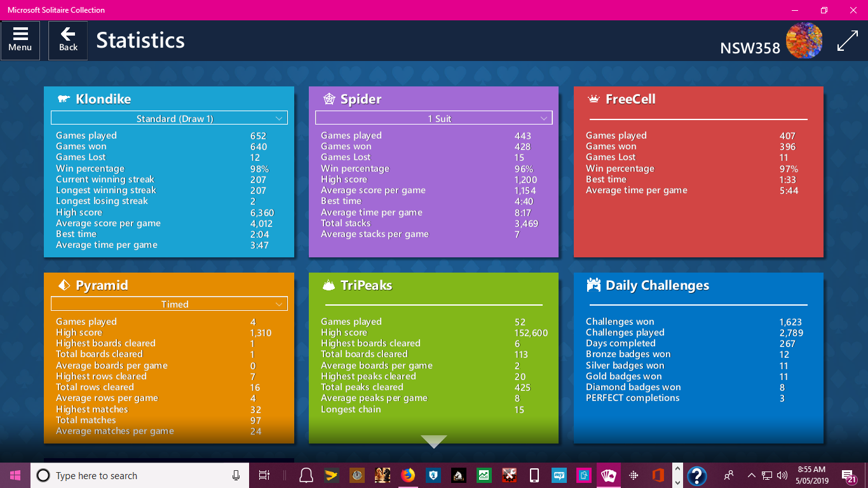Click the NSW358 profile avatar
Screen dimensions: 868x488
(804, 41)
